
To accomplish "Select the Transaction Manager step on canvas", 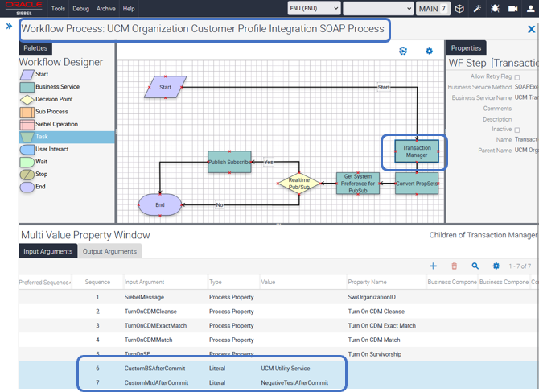I will [417, 151].
